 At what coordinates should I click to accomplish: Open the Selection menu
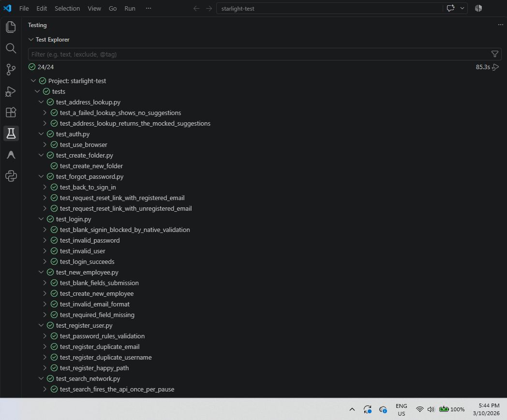[67, 8]
